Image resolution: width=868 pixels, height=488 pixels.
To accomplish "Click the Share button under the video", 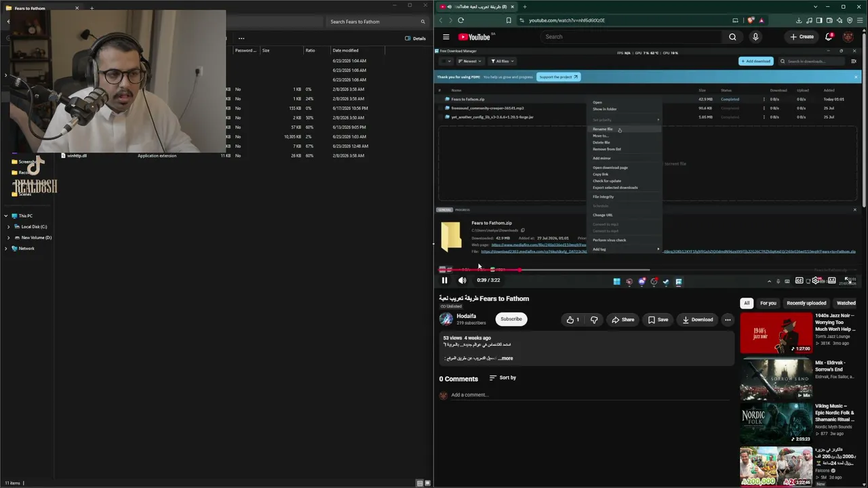I will pos(623,320).
